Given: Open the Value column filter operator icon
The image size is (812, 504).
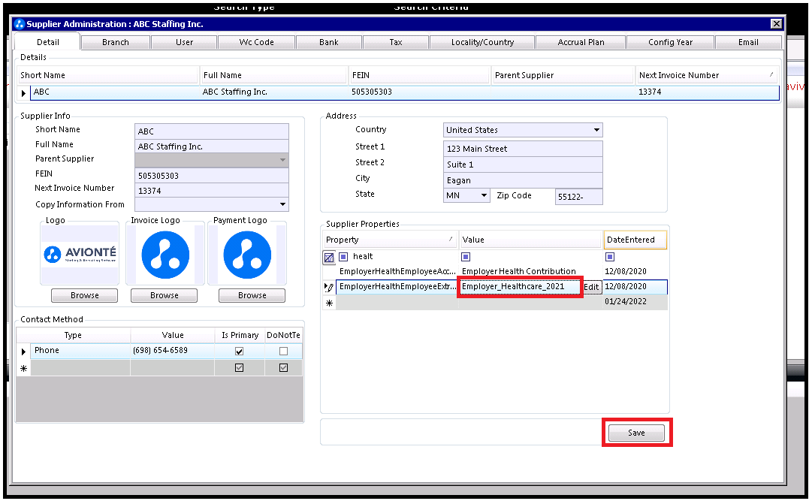Looking at the screenshot, I should tap(466, 257).
